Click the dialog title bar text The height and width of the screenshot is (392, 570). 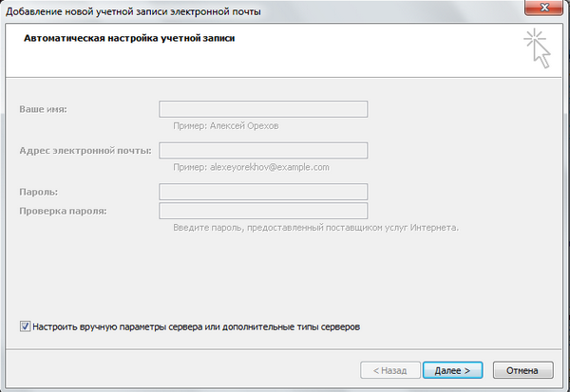pos(133,10)
